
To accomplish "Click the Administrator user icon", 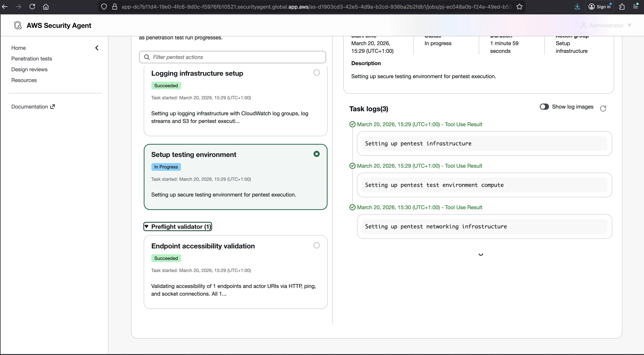I will tap(583, 25).
